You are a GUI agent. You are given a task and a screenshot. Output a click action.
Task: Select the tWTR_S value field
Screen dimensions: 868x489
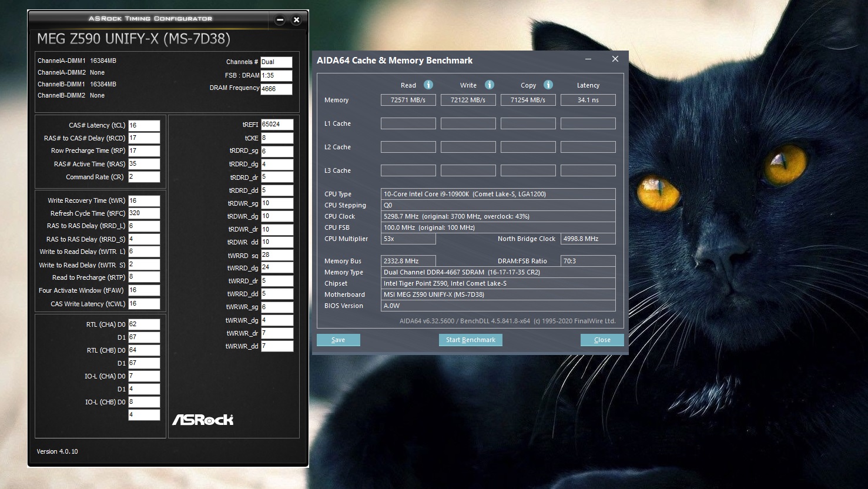(x=144, y=264)
